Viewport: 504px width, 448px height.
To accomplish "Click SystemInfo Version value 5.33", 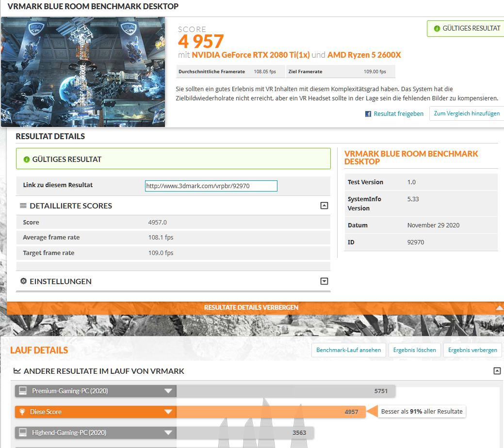I will click(x=413, y=199).
